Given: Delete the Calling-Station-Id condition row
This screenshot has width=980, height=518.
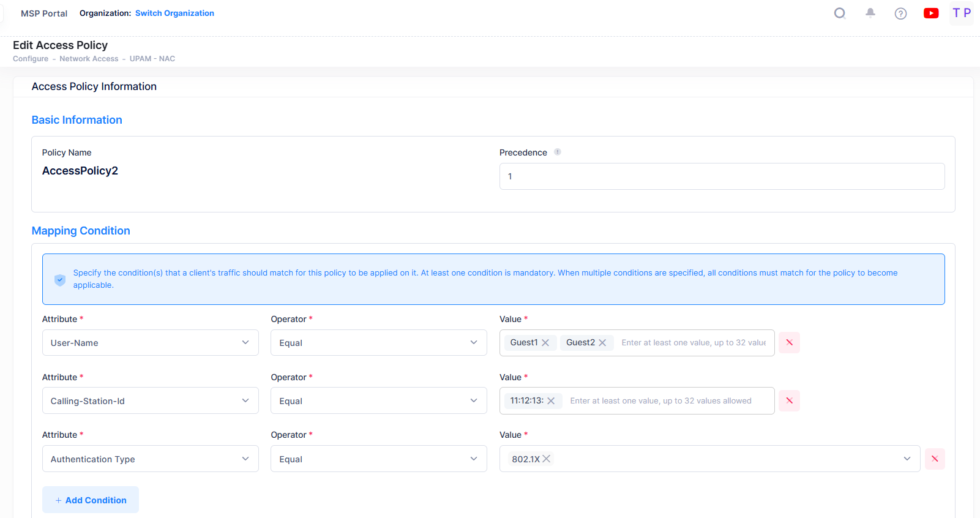Looking at the screenshot, I should coord(789,400).
